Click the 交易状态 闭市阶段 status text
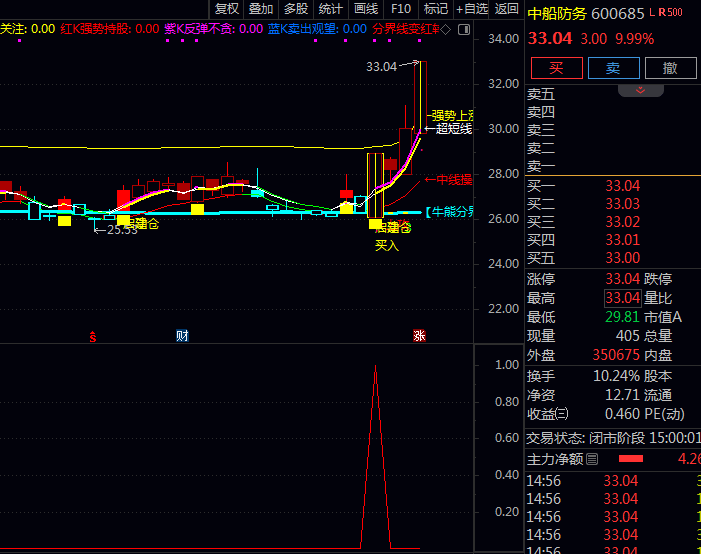Viewport: 701px width, 554px height. [613, 438]
